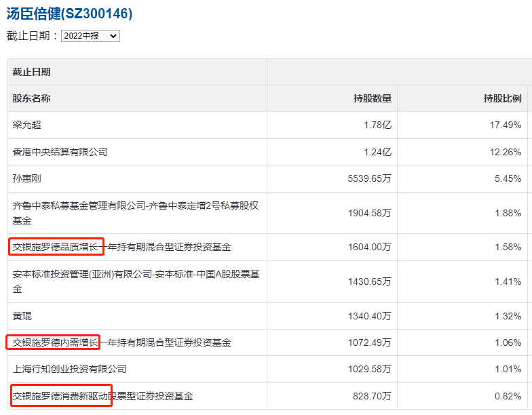Select the 1904.58万 holding value
Image resolution: width=532 pixels, height=415 pixels.
click(x=369, y=213)
